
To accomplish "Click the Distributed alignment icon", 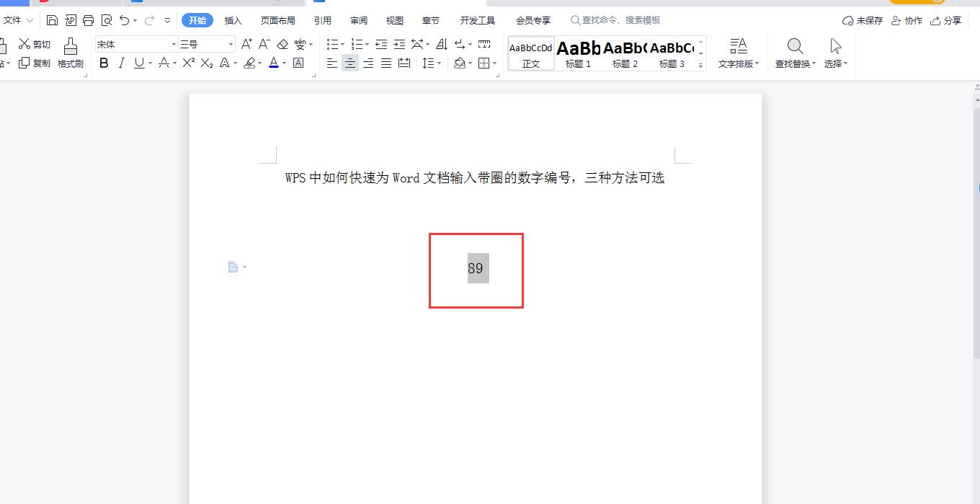I will point(404,63).
